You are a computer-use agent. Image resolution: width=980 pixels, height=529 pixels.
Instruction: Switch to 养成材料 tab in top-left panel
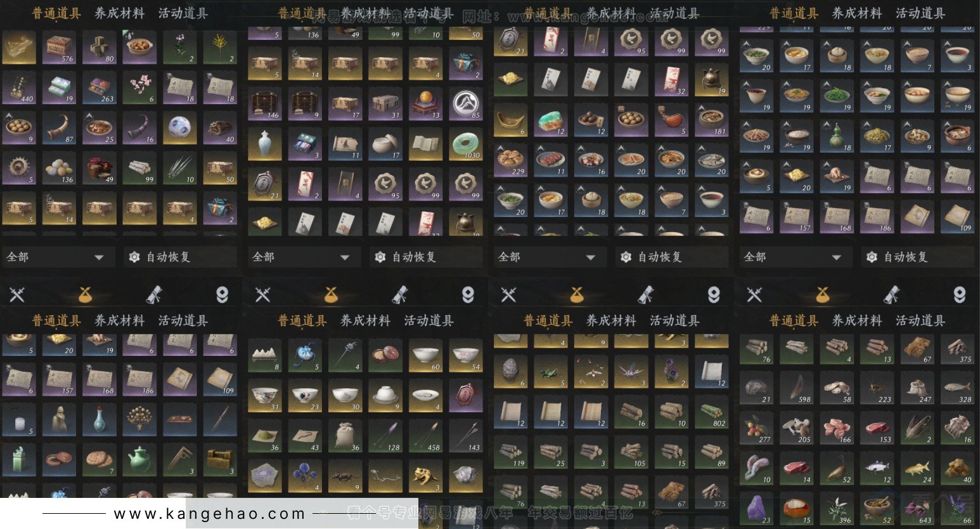coord(120,13)
